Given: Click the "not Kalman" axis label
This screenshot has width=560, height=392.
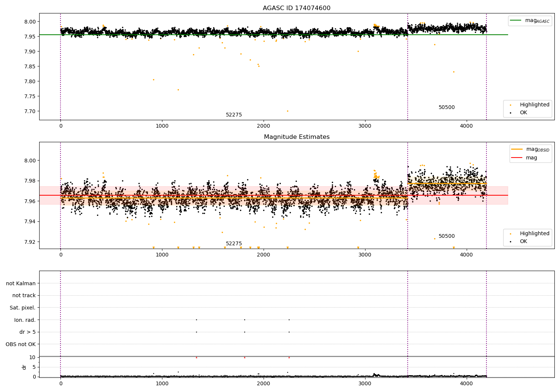Looking at the screenshot, I should pyautogui.click(x=21, y=283).
